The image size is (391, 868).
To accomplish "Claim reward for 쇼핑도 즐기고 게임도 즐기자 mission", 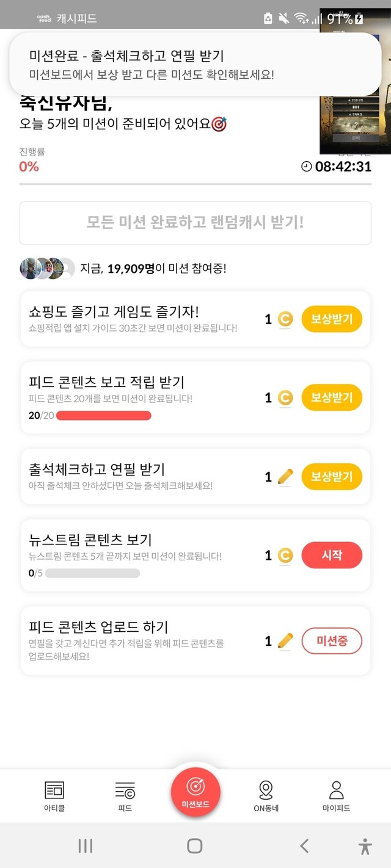I will pos(332,319).
